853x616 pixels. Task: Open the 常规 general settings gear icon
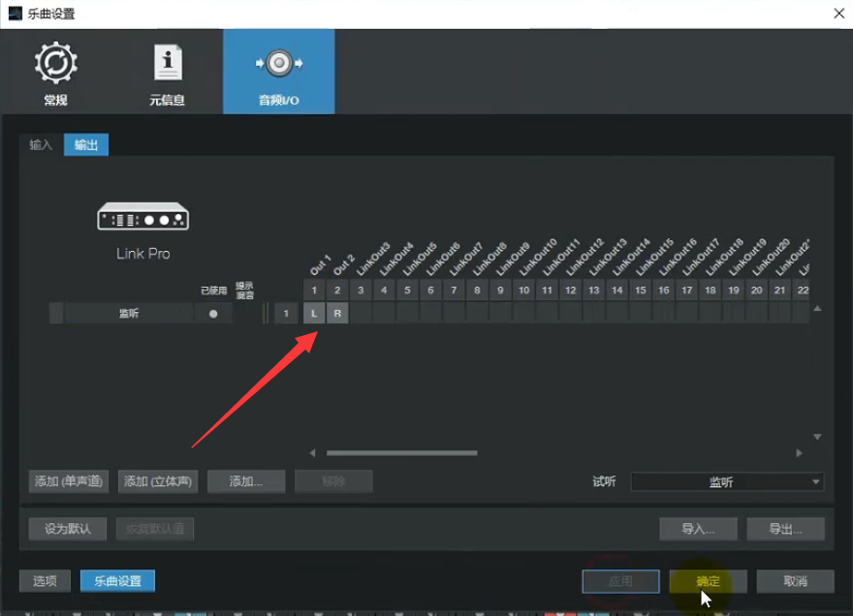tap(55, 64)
